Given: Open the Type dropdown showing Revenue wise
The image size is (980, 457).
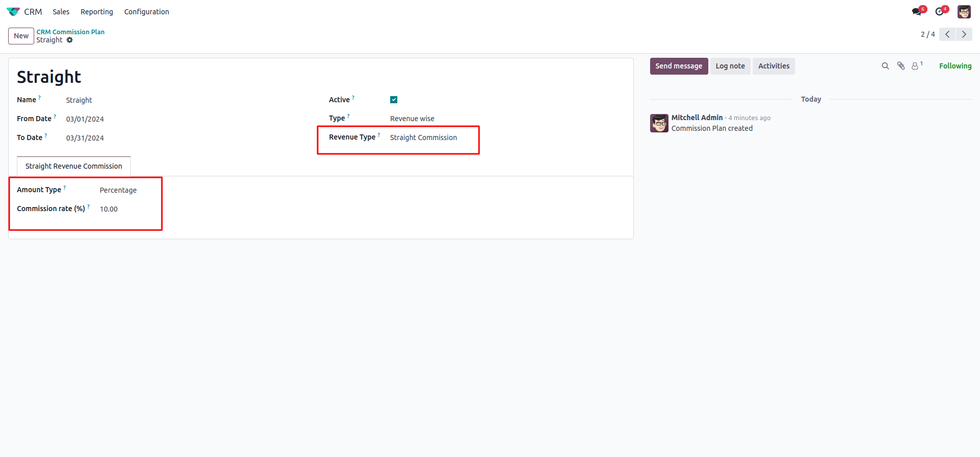Looking at the screenshot, I should click(412, 119).
